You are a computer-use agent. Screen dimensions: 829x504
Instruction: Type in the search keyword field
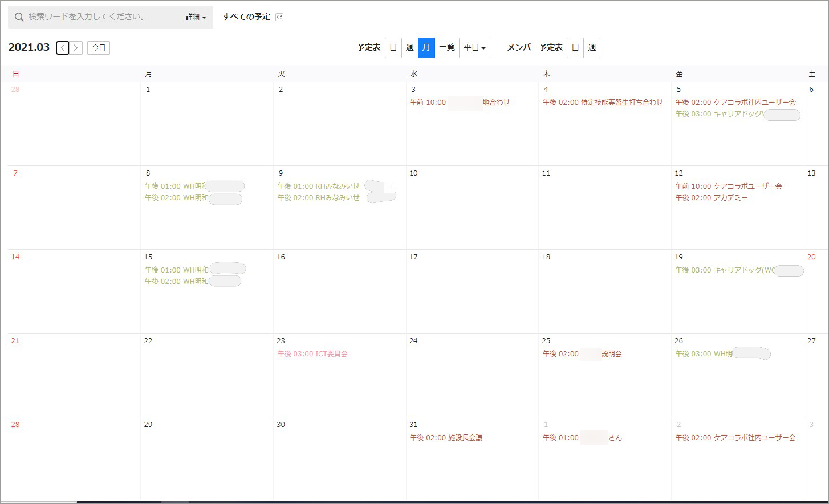103,17
